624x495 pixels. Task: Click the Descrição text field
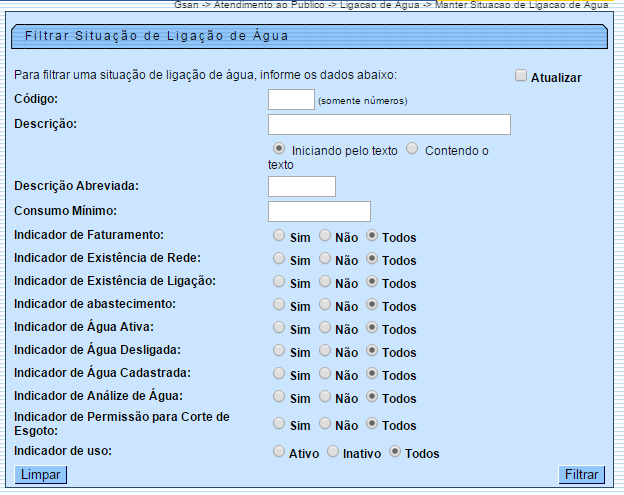pyautogui.click(x=389, y=124)
